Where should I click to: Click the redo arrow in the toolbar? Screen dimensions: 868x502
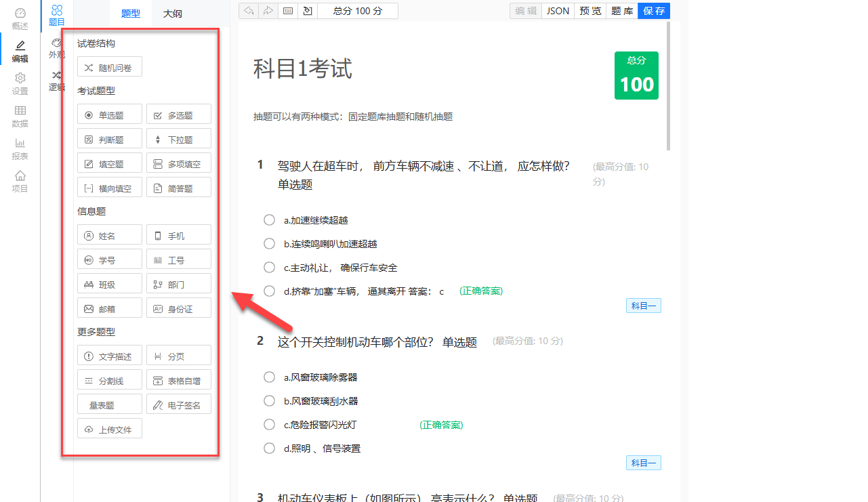[268, 11]
